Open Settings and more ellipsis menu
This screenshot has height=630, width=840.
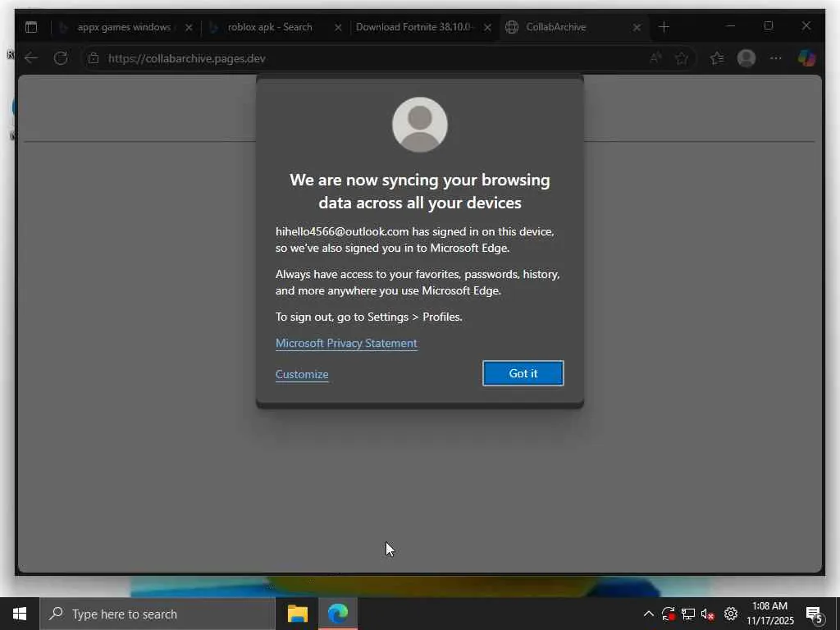point(776,58)
